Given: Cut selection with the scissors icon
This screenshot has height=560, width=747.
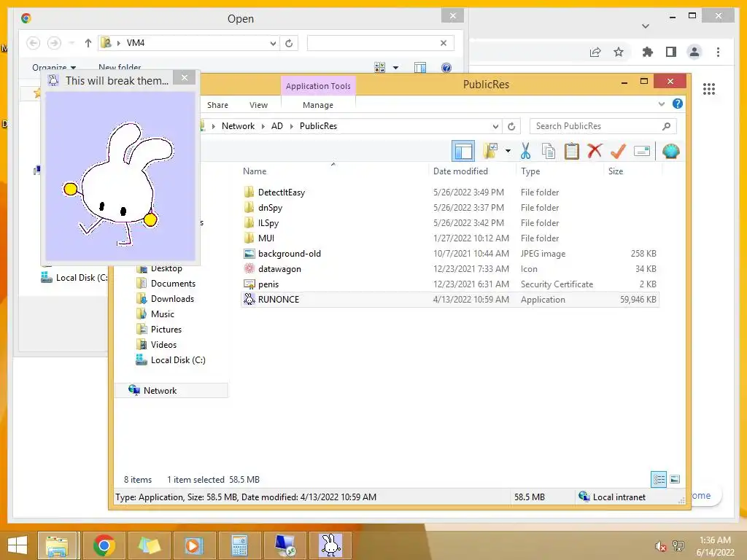Looking at the screenshot, I should [525, 151].
